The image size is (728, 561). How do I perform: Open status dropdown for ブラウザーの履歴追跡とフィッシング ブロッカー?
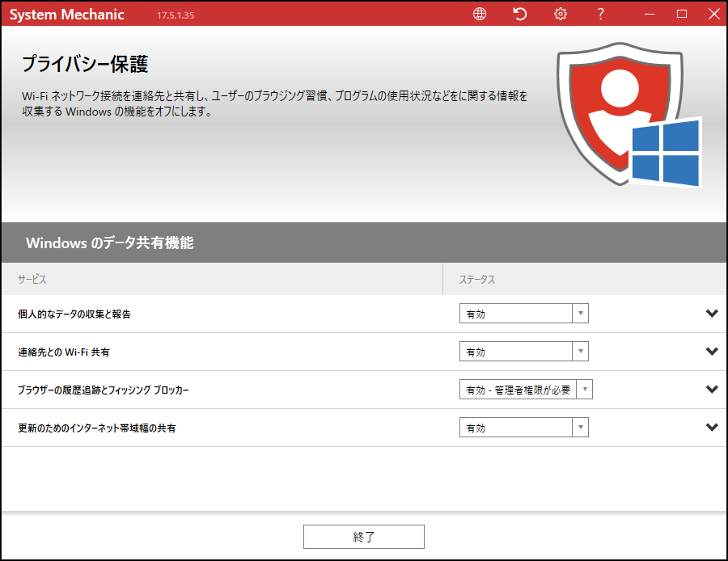click(526, 390)
